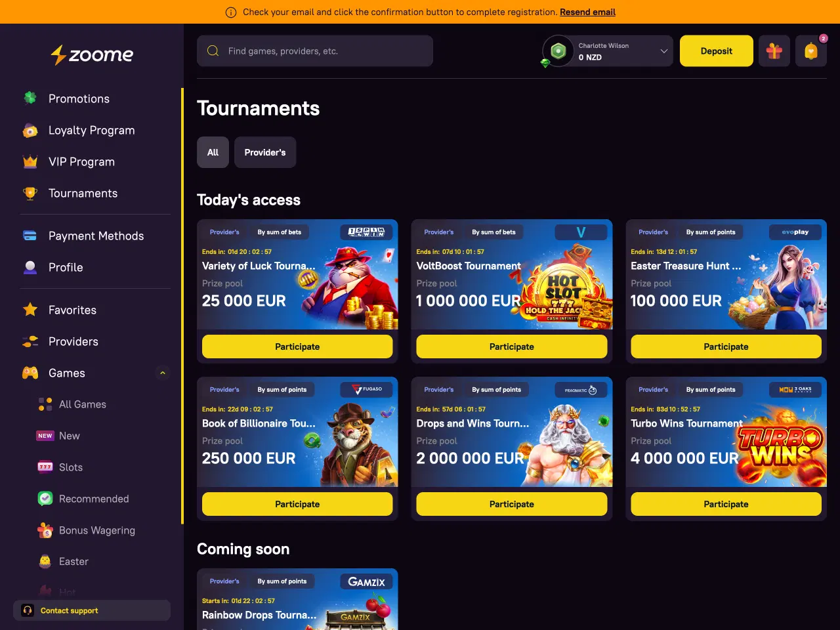Open the gift box bonuses icon
The height and width of the screenshot is (630, 840).
774,51
